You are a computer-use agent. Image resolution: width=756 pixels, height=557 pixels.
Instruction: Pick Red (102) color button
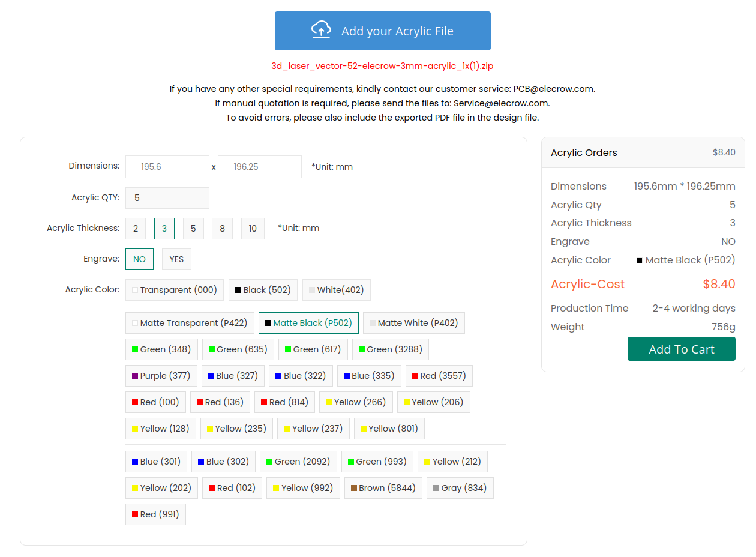232,488
